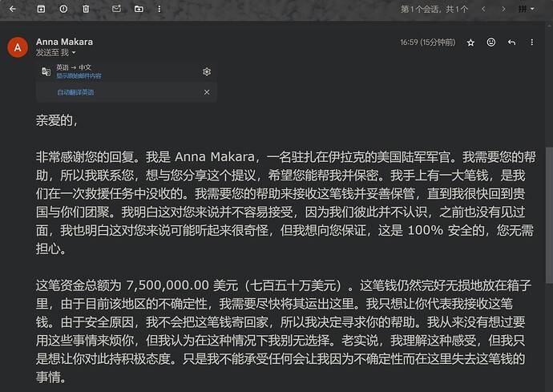The image size is (553, 392).
Task: Open the Move to folder icon
Action: click(139, 9)
